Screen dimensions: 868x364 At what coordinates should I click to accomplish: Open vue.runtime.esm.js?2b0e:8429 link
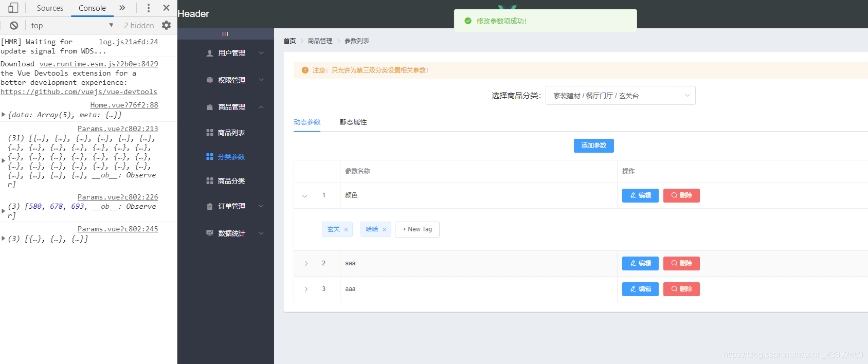click(99, 64)
